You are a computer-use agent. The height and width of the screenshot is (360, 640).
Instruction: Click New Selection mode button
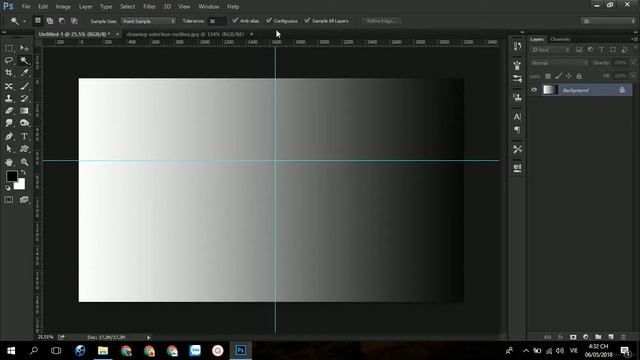point(38,20)
